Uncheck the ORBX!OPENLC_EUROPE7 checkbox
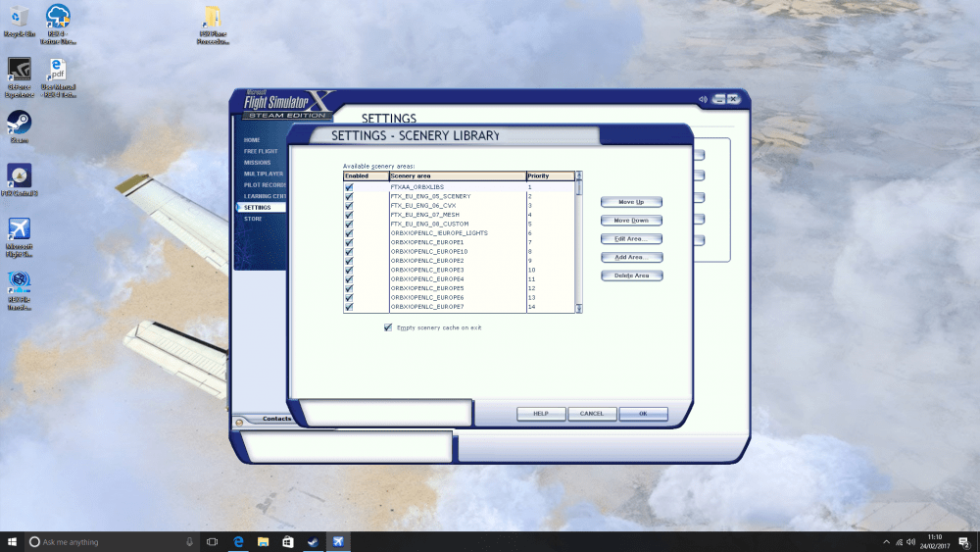The image size is (980, 552). click(349, 307)
